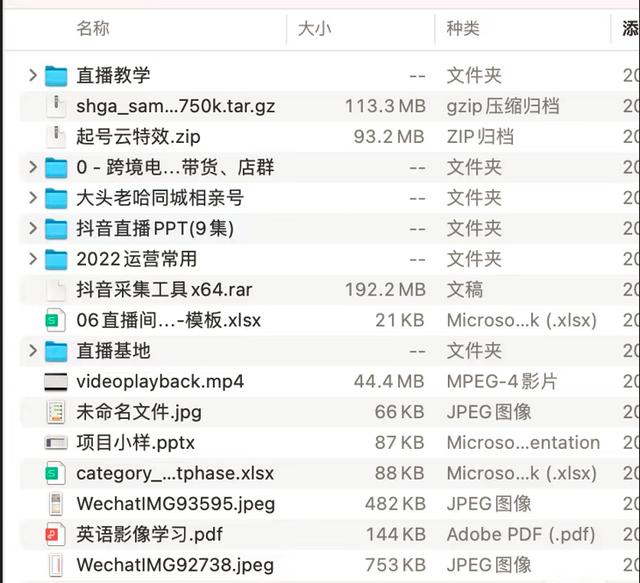640x583 pixels.
Task: Select the WechatIMG92738.jpeg file name
Action: point(175,565)
